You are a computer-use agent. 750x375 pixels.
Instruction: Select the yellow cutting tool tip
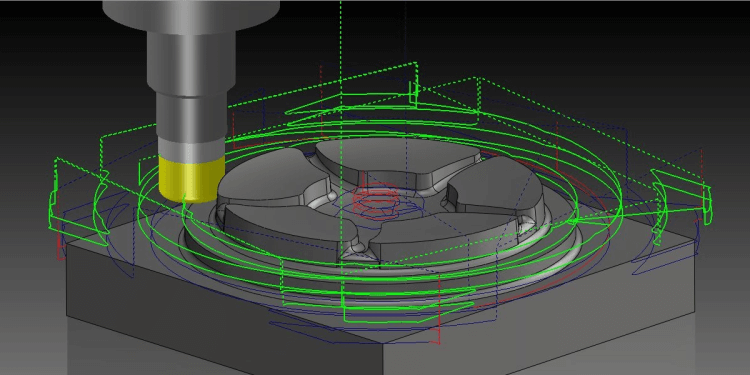tap(192, 179)
